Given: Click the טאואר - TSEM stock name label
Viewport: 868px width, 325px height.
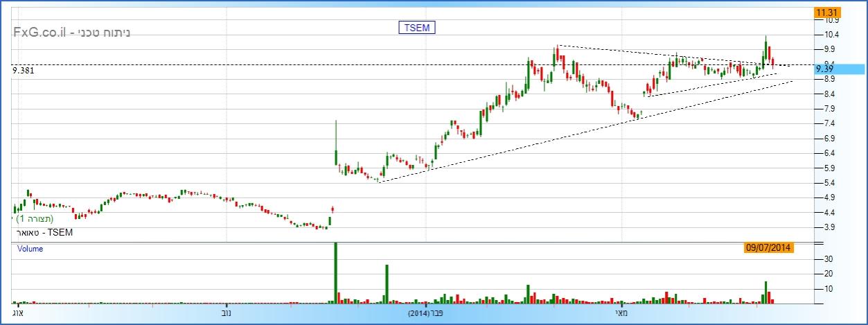Looking at the screenshot, I should pyautogui.click(x=43, y=233).
